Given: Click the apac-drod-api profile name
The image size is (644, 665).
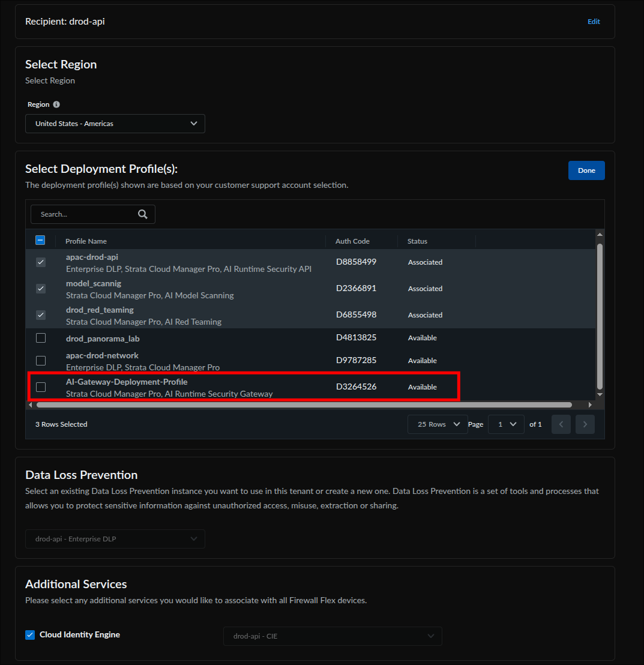Looking at the screenshot, I should 92,257.
